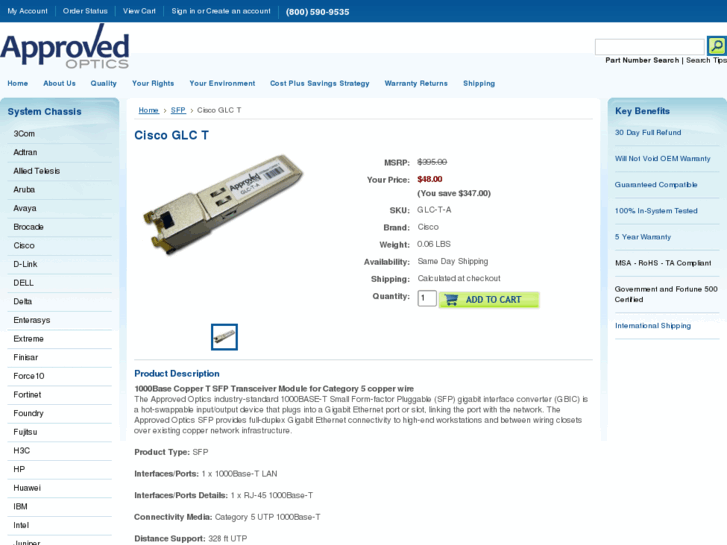
Task: Open Cost Plus Savings Strategy page
Action: pos(319,83)
